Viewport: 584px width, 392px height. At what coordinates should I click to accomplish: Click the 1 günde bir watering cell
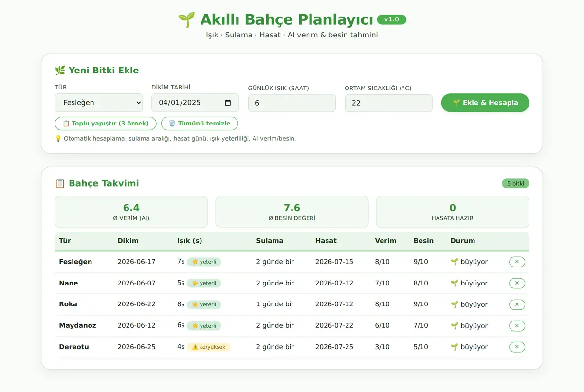(x=275, y=304)
